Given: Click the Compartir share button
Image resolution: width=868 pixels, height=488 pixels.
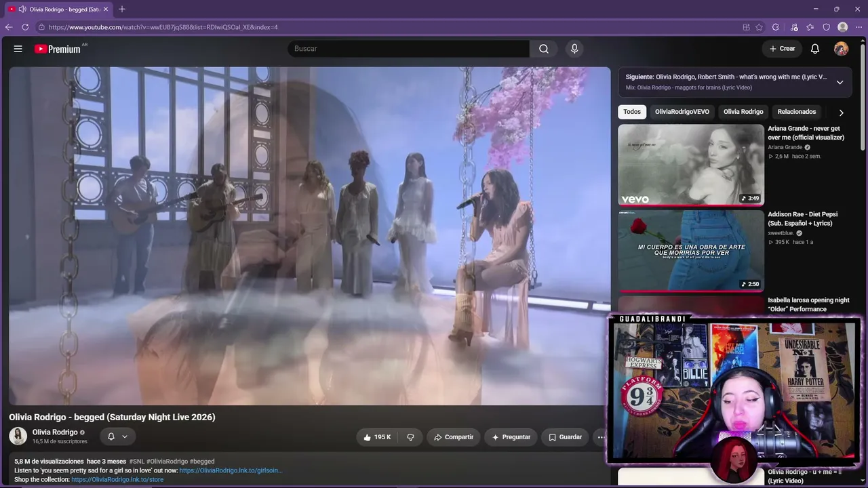Looking at the screenshot, I should click(454, 437).
